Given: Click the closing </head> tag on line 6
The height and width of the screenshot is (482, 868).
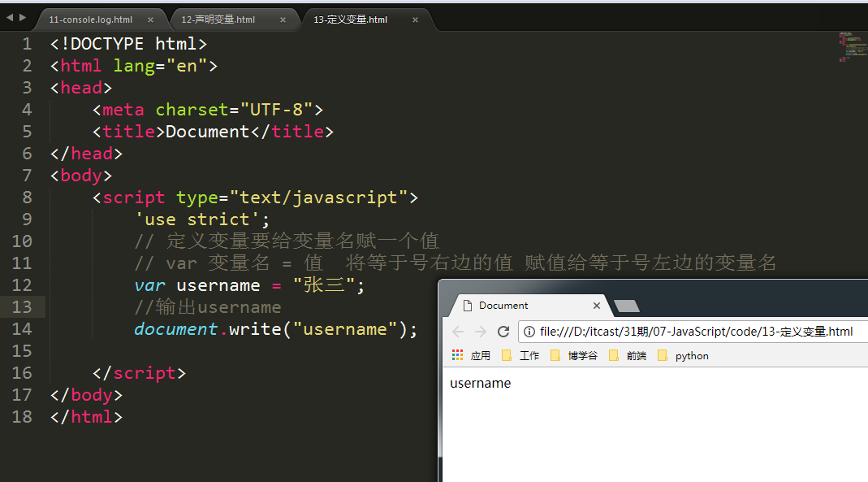Looking at the screenshot, I should tap(86, 154).
